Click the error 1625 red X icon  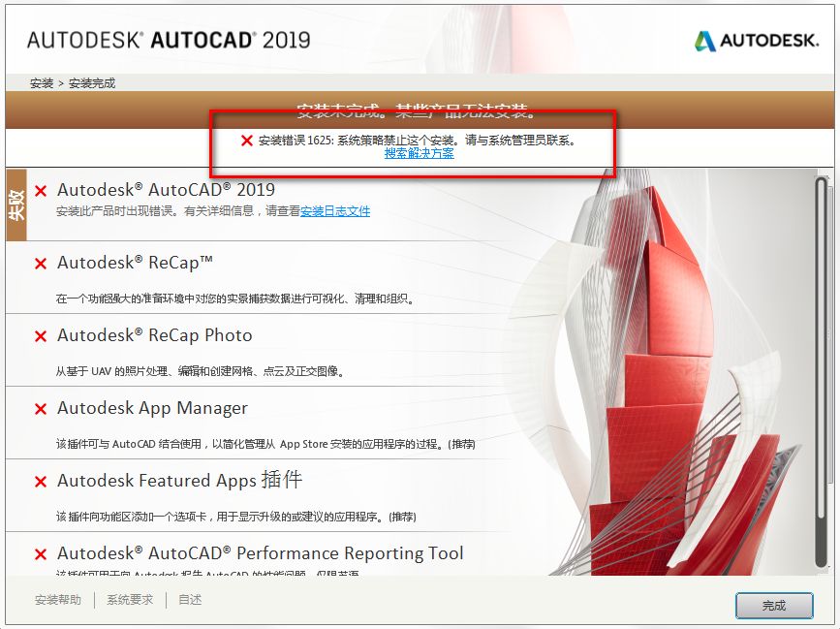click(x=247, y=141)
